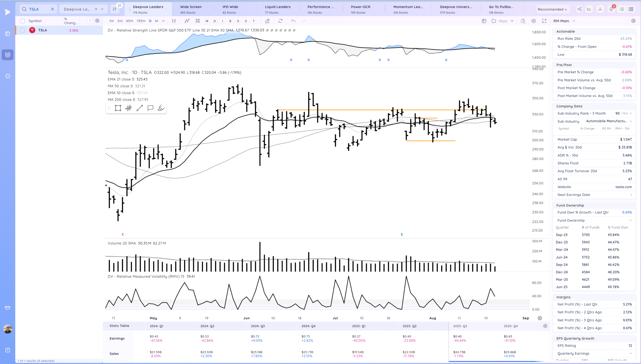Expand the RM Main panel dropdown

click(x=574, y=21)
